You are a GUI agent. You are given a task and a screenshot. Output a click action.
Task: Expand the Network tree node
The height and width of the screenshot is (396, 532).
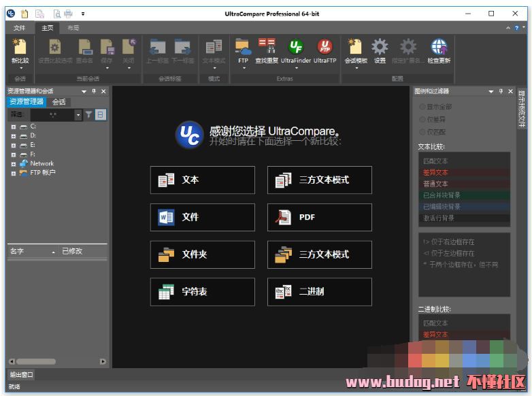[13, 164]
